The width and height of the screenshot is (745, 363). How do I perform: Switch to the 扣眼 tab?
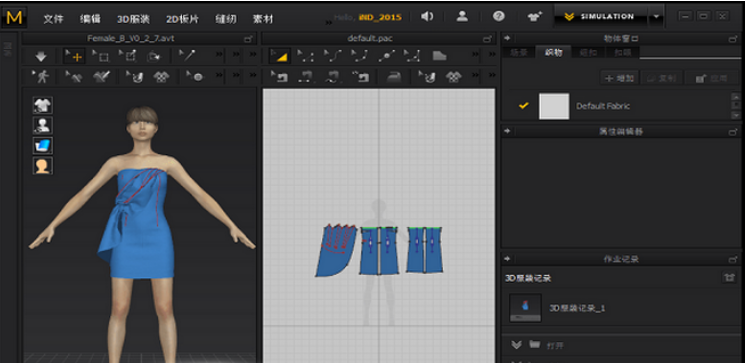click(x=622, y=53)
